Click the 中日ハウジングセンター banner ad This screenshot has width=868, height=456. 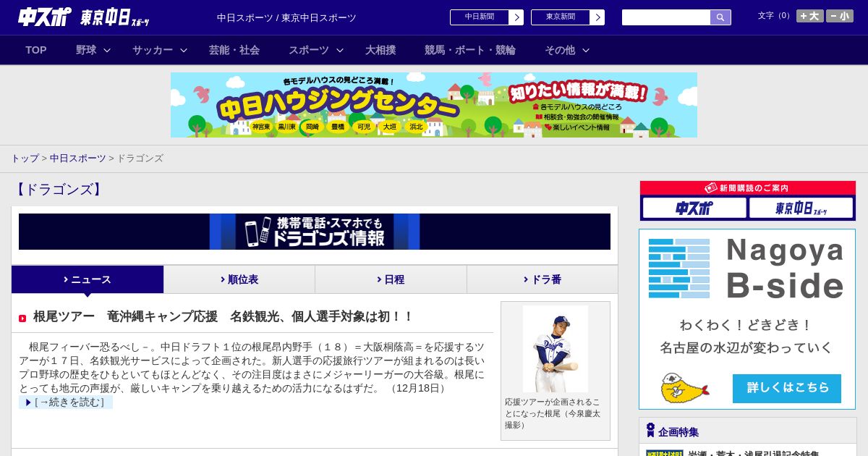[434, 105]
